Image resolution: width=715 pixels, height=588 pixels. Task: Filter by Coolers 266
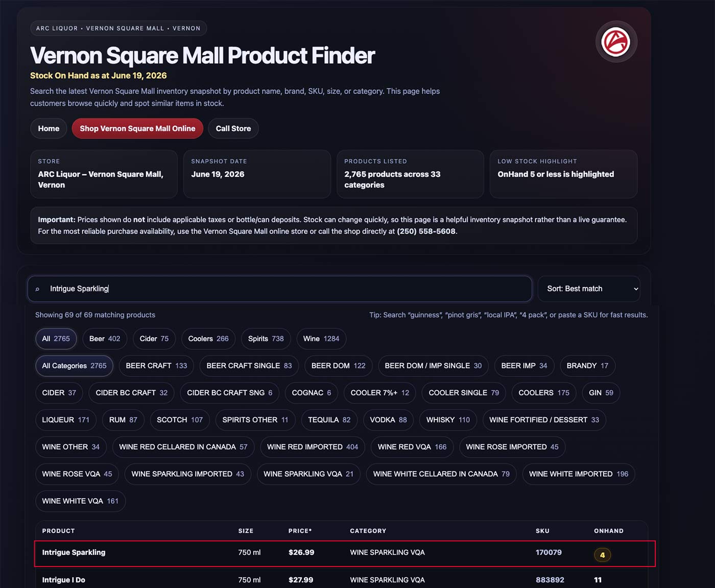click(208, 339)
